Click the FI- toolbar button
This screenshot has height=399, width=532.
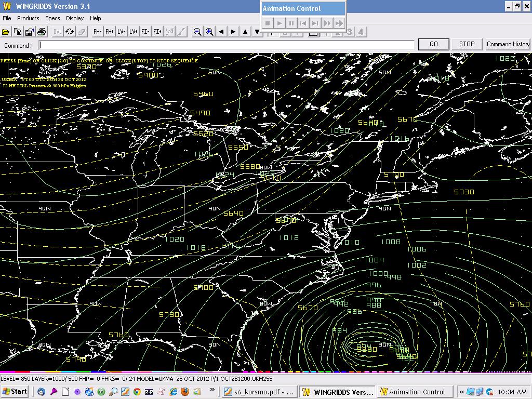pyautogui.click(x=145, y=32)
